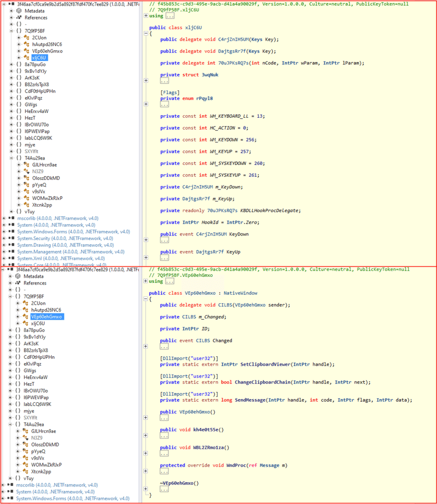The height and width of the screenshot is (504, 437).
Task: Click class icon beside Xtcnk2pp in lower tree
Action: pyautogui.click(x=25, y=471)
